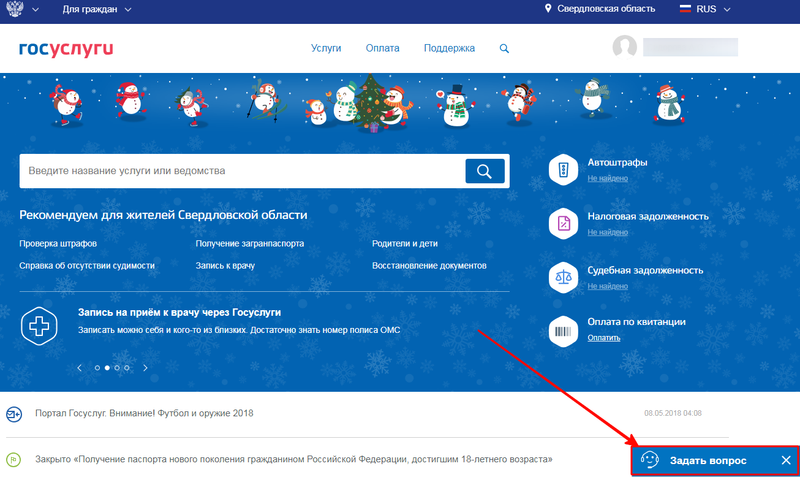Screen dimensions: 800x477
Task: Click 'Не найдено' under Налоговая задолженность
Action: pos(607,232)
